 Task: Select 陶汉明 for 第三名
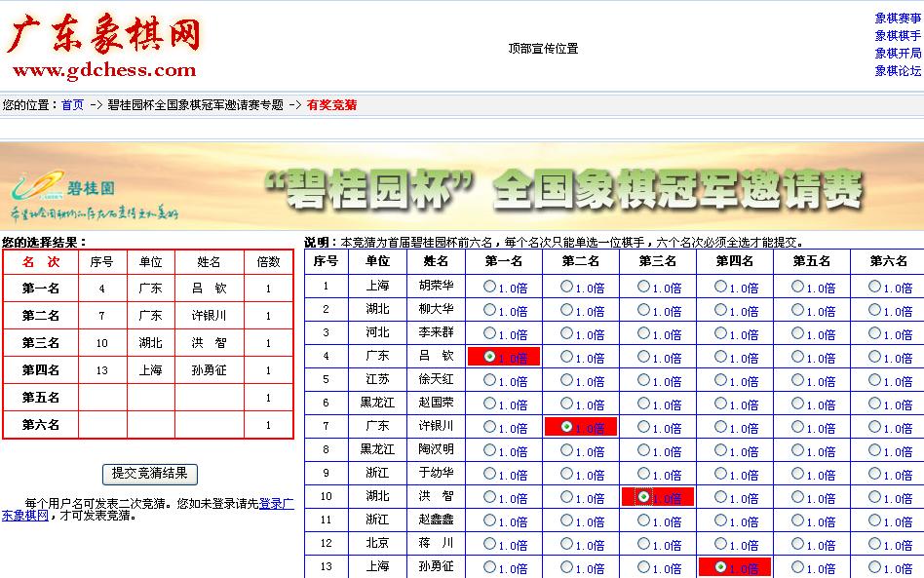point(643,449)
